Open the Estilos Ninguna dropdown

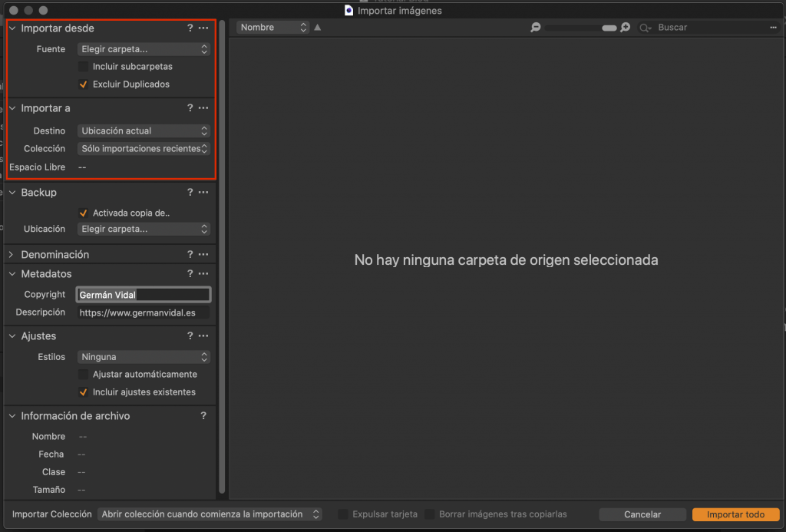[x=144, y=357]
